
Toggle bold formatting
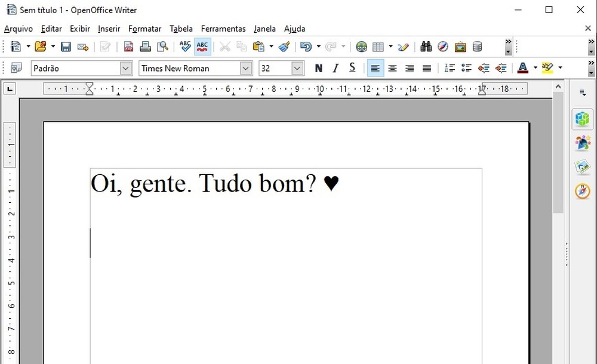tap(318, 68)
